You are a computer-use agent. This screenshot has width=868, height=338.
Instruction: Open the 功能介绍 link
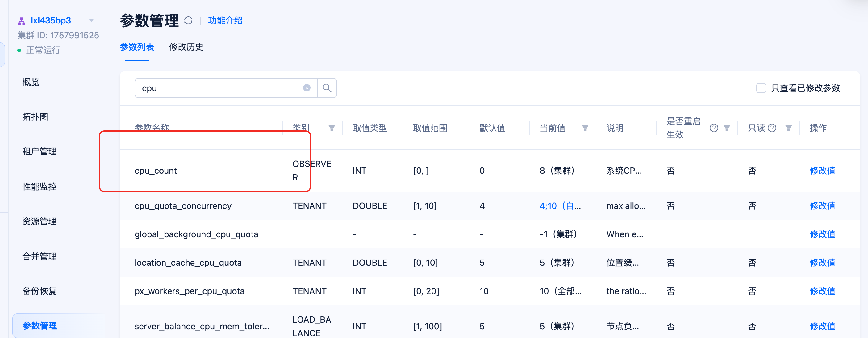click(225, 21)
